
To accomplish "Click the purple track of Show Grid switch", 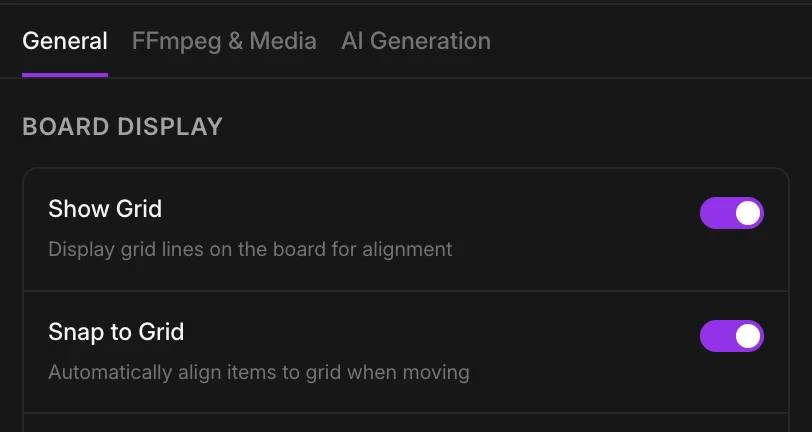I will pos(714,213).
